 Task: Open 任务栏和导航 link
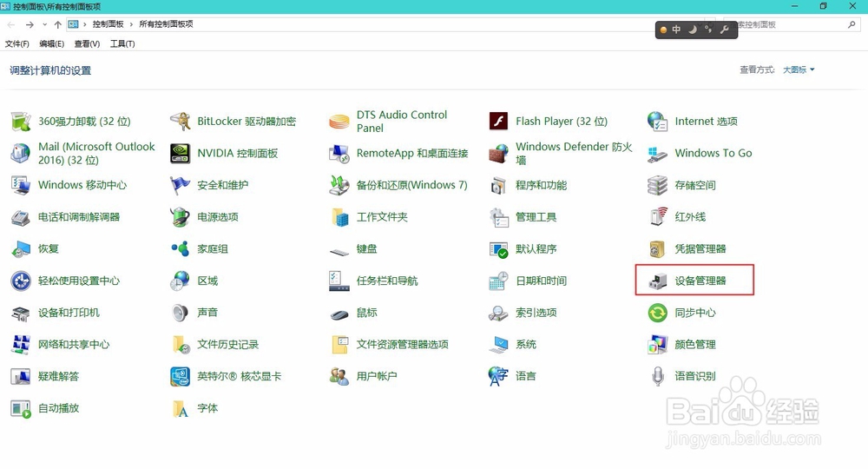pyautogui.click(x=387, y=281)
